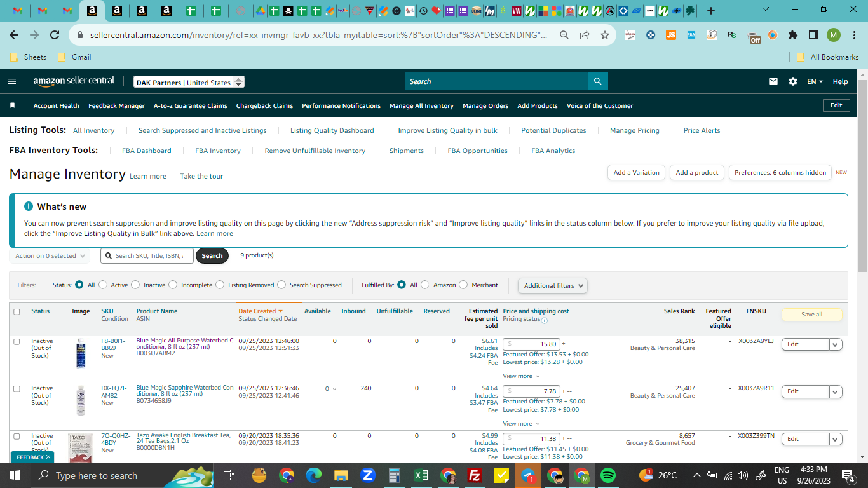Close the FEEDBACK tab with the X
Image resolution: width=868 pixels, height=488 pixels.
[48, 457]
